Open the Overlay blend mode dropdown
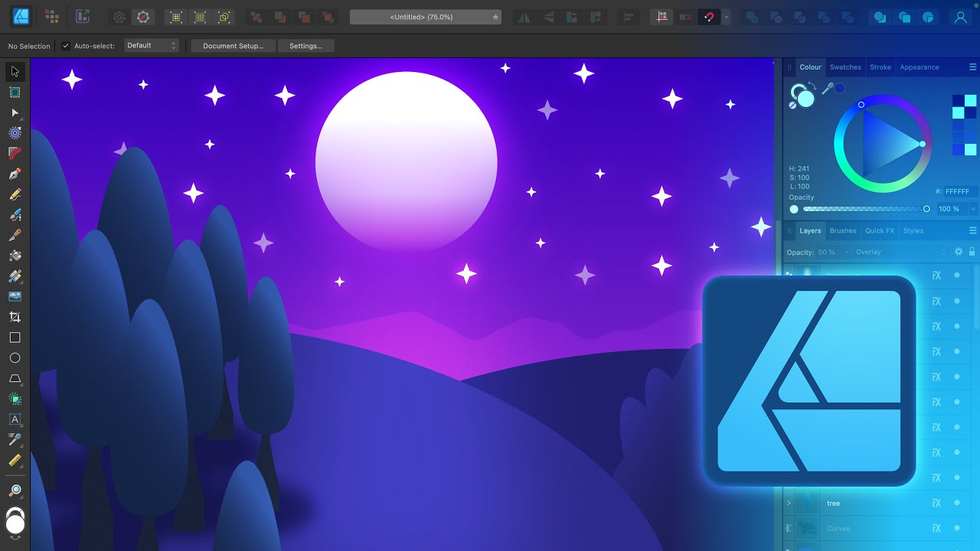Viewport: 980px width, 551px height. pos(901,252)
